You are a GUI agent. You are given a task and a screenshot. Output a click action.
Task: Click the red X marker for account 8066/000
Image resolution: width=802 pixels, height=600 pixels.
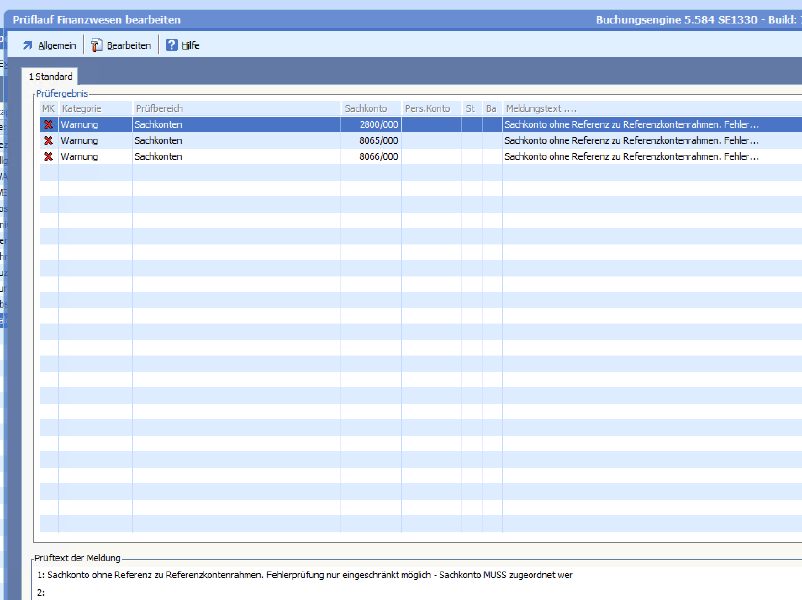(x=48, y=157)
